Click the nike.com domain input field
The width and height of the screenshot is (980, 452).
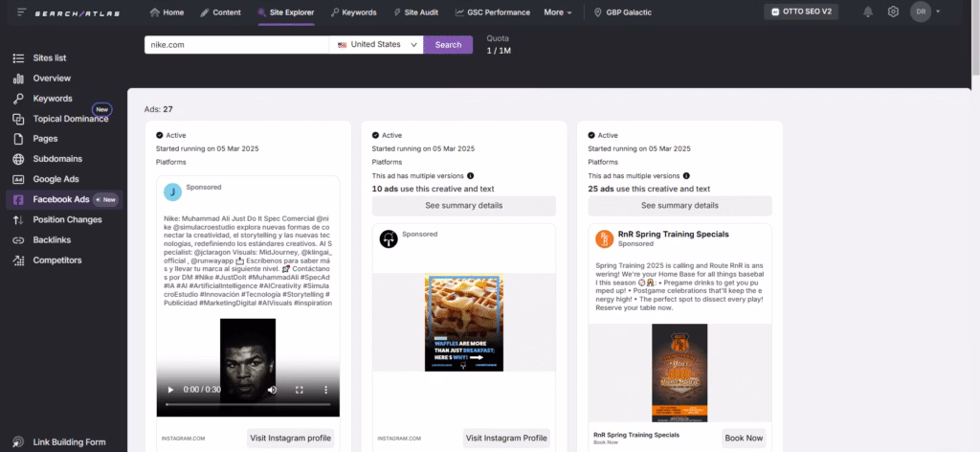[234, 44]
